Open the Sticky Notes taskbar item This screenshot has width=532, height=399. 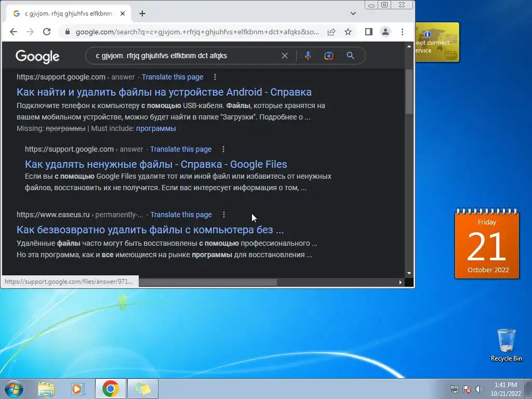point(143,389)
